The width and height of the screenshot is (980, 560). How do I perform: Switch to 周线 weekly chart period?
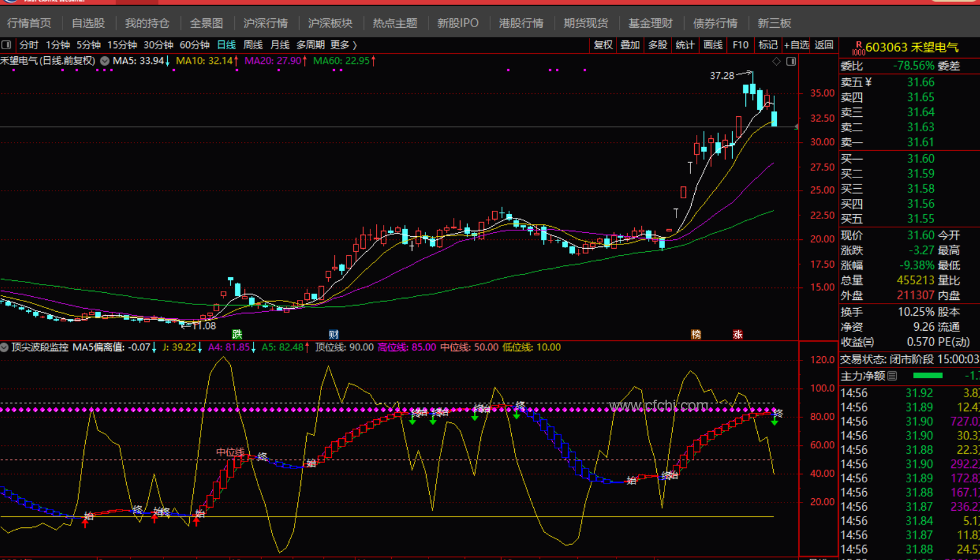pyautogui.click(x=252, y=45)
